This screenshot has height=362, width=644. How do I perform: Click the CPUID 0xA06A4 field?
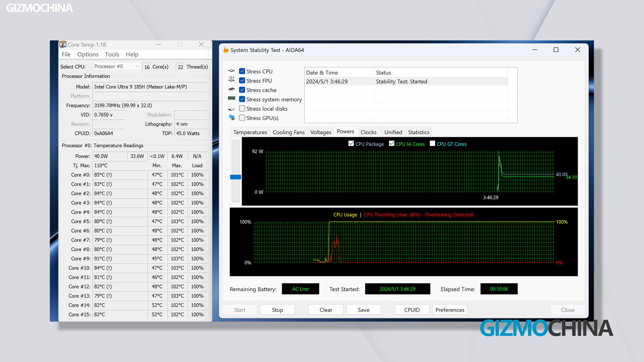tap(109, 133)
